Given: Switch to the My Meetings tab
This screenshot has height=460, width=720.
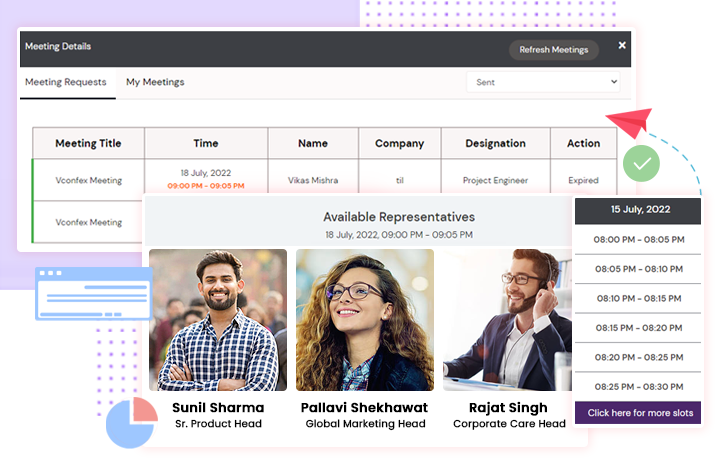Looking at the screenshot, I should (x=155, y=82).
